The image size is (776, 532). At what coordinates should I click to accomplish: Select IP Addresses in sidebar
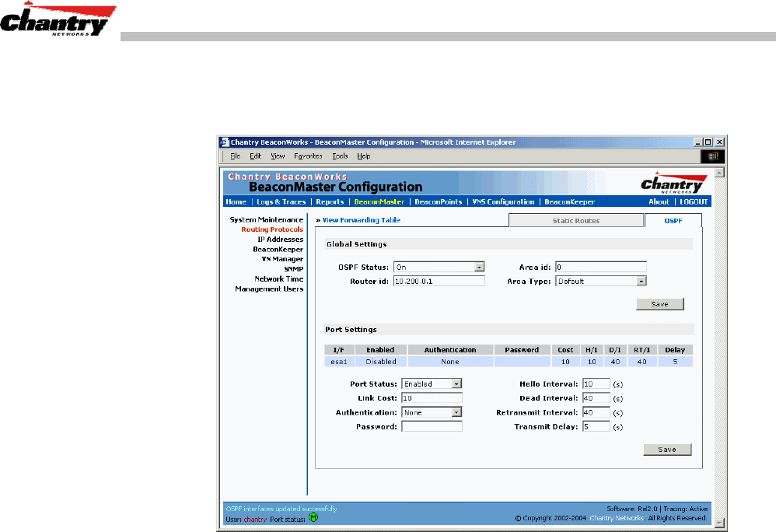click(280, 240)
